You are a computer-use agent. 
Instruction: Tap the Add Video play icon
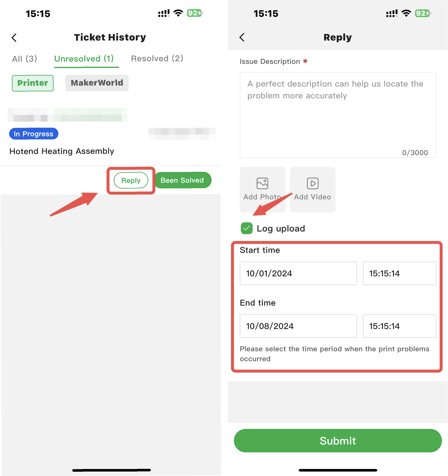click(313, 184)
